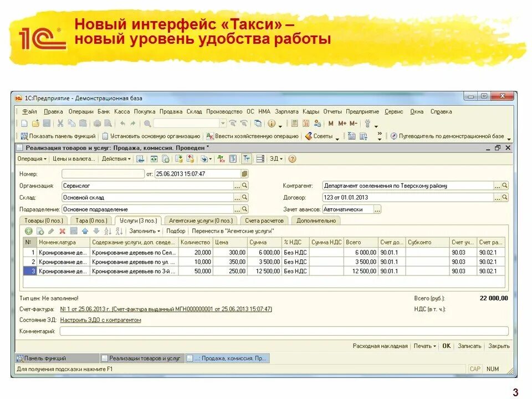Select table row 3 cell 12 500,00 Сумма
Image resolution: width=532 pixels, height=399 pixels.
264,271
